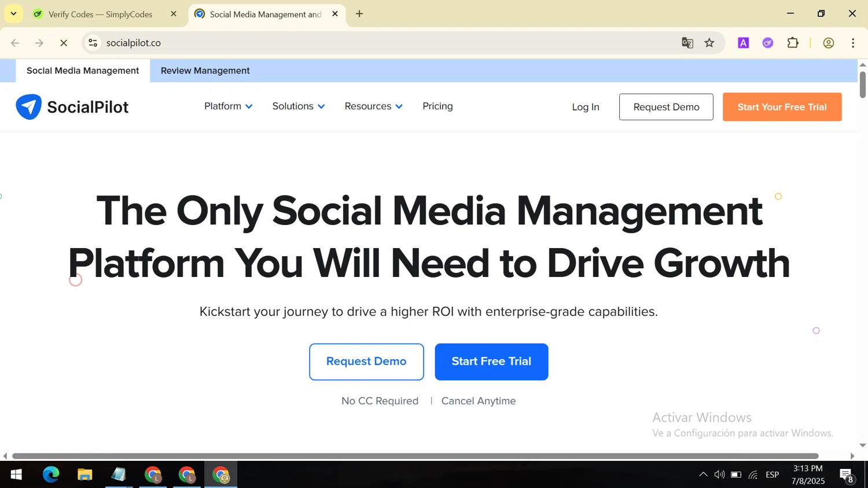Click Start Your Free Trial orange button

(782, 107)
